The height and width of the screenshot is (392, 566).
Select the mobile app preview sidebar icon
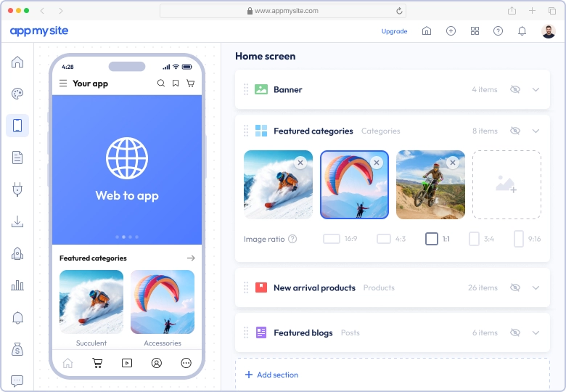point(17,126)
